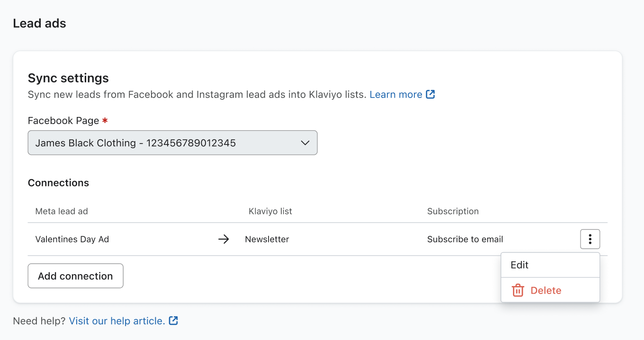Choose Edit from the connection menu

point(519,265)
